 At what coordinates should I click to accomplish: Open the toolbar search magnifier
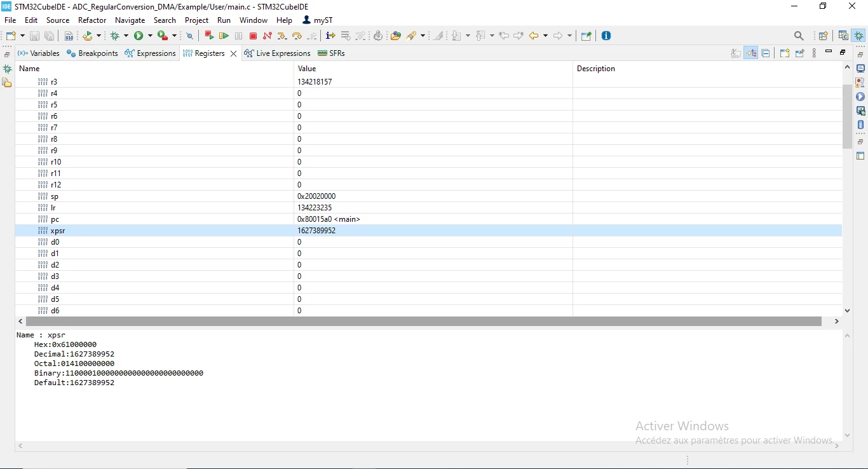point(799,36)
